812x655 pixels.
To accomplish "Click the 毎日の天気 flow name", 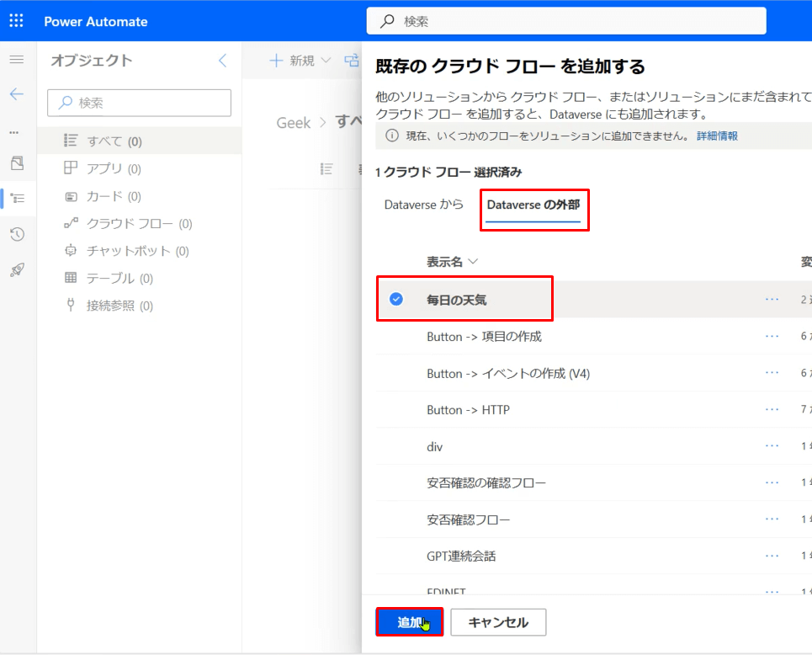I will pyautogui.click(x=457, y=300).
